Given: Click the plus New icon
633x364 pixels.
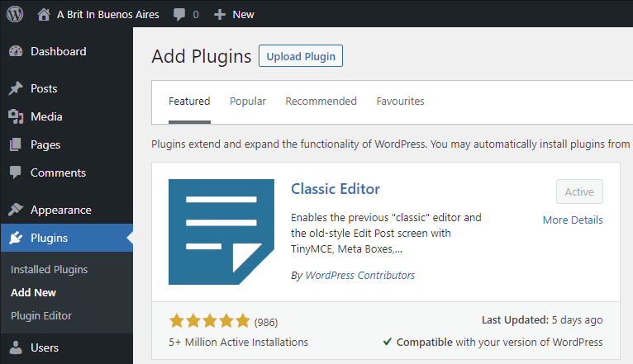Looking at the screenshot, I should (x=220, y=15).
